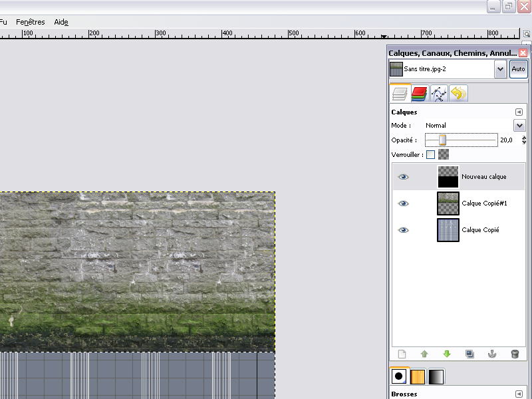Switch to the Channels tab icon

419,94
